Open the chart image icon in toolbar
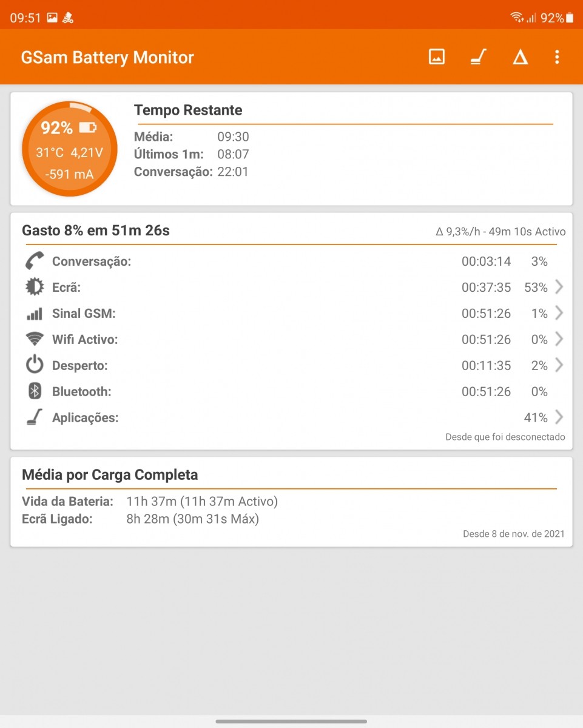The height and width of the screenshot is (728, 583). click(437, 57)
